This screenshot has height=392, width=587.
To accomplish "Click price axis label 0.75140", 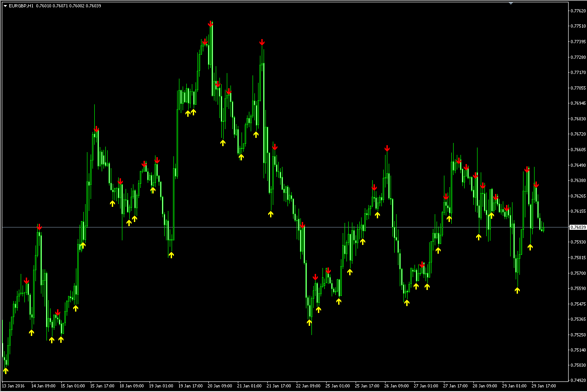I will coord(578,350).
